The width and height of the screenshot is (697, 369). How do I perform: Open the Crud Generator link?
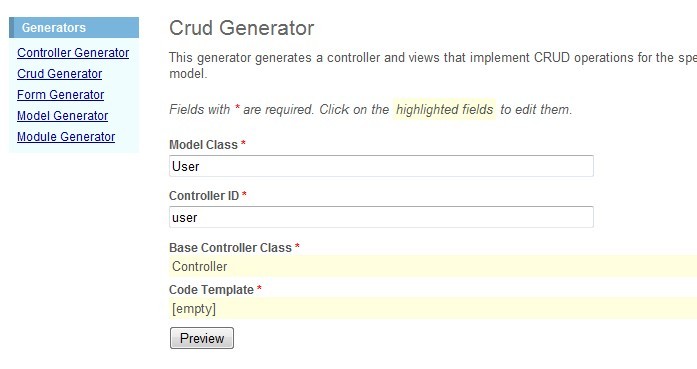tap(60, 73)
